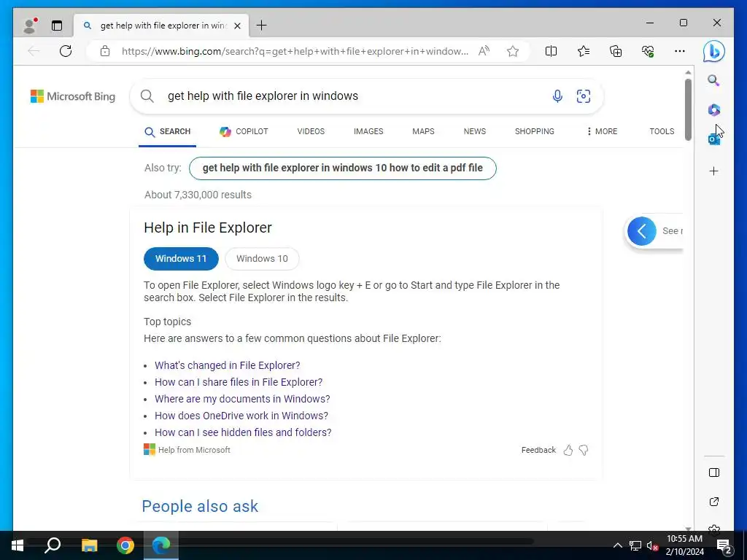747x560 pixels.
Task: Open How does OneDrive work link
Action: (x=241, y=415)
